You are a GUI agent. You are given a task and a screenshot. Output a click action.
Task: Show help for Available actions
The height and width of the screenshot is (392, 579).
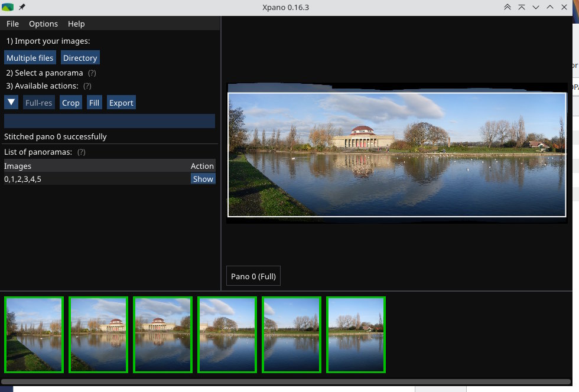[87, 86]
